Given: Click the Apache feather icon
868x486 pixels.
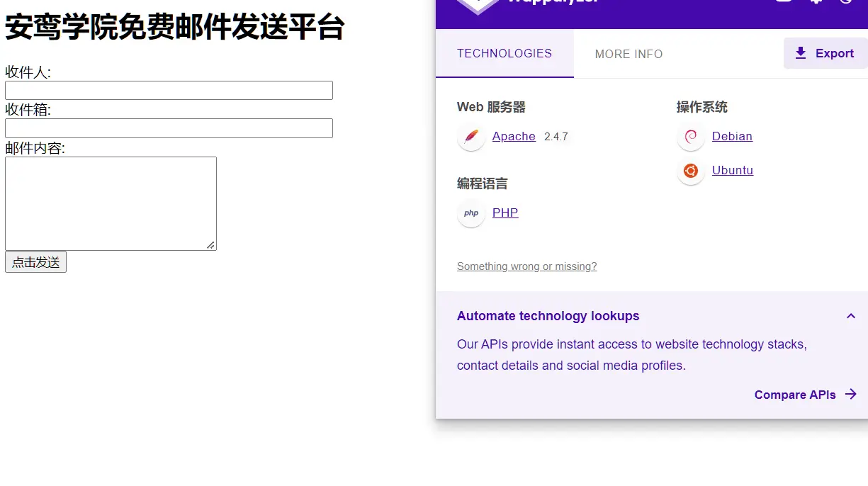Looking at the screenshot, I should 471,137.
